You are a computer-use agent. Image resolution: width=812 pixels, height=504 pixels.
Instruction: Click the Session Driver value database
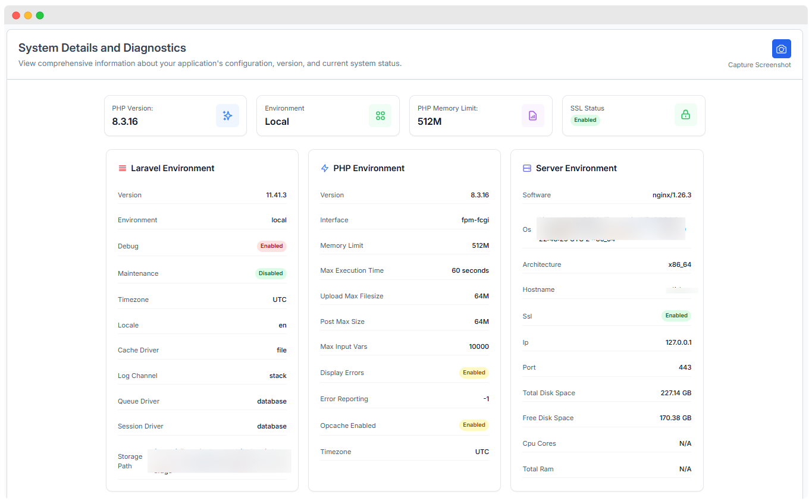click(x=272, y=426)
